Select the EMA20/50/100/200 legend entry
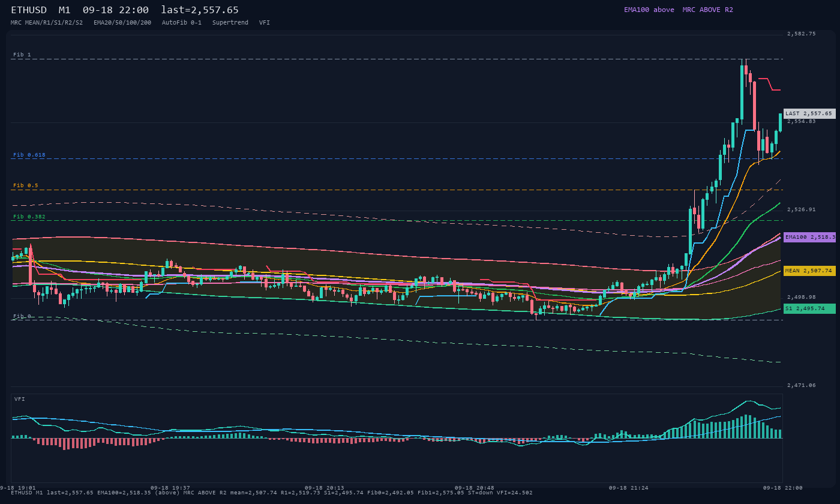 122,22
